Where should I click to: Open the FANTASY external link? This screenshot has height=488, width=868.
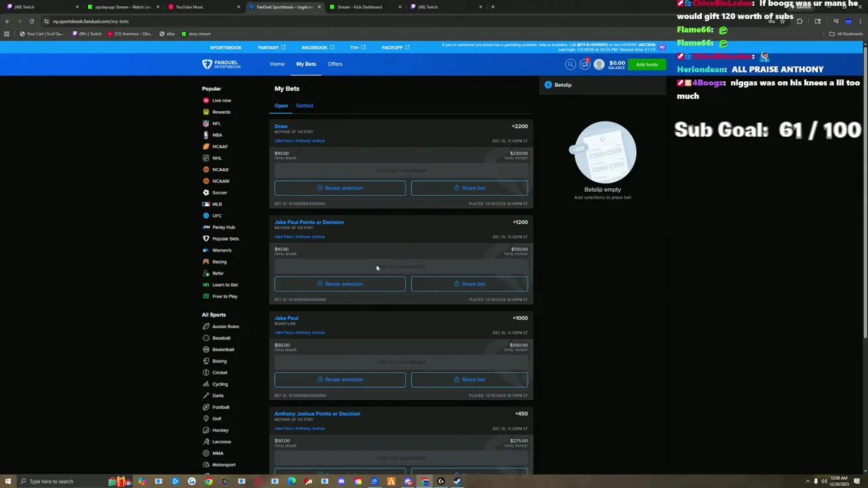[271, 47]
